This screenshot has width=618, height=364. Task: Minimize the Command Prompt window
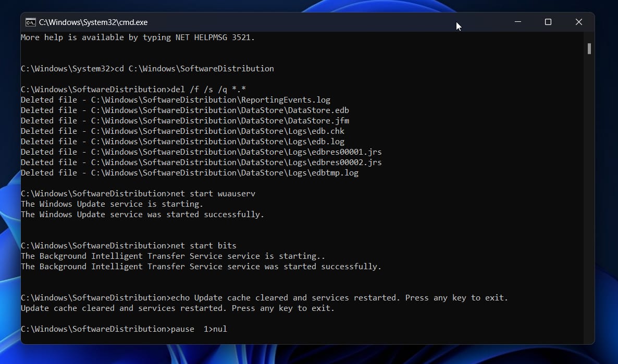(x=518, y=22)
